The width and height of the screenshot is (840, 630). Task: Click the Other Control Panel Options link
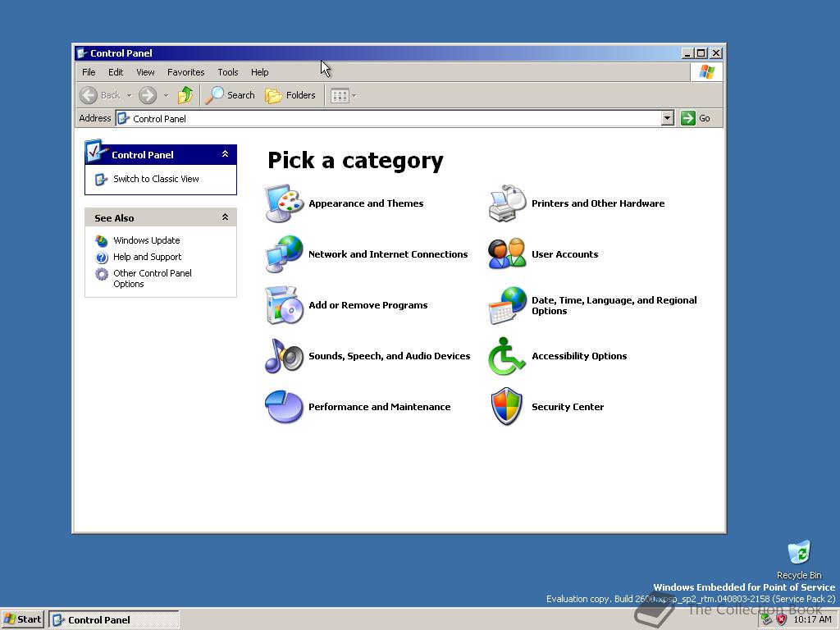[152, 279]
